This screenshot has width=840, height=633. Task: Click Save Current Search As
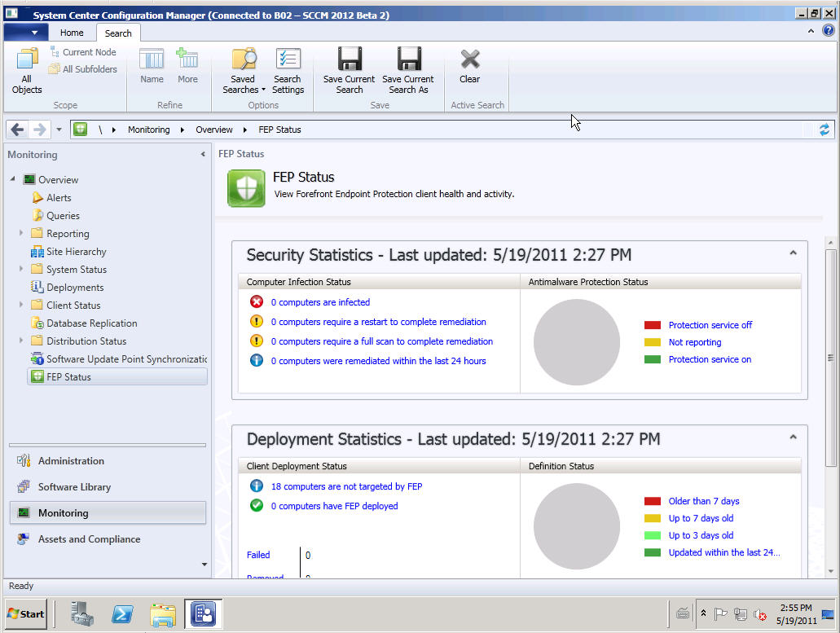coord(408,71)
